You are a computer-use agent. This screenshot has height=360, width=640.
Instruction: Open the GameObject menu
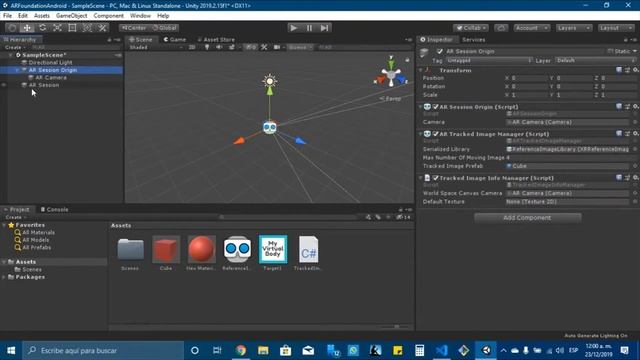tap(71, 16)
